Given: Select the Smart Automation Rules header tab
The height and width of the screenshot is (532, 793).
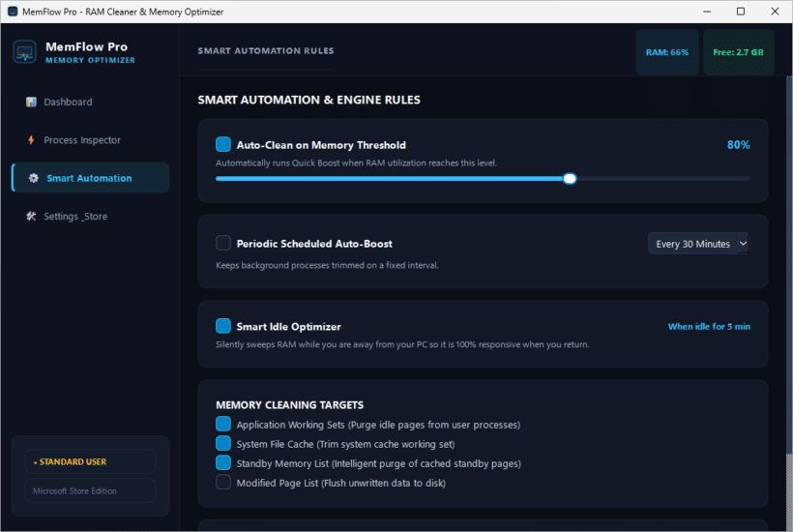Looking at the screenshot, I should coord(266,51).
